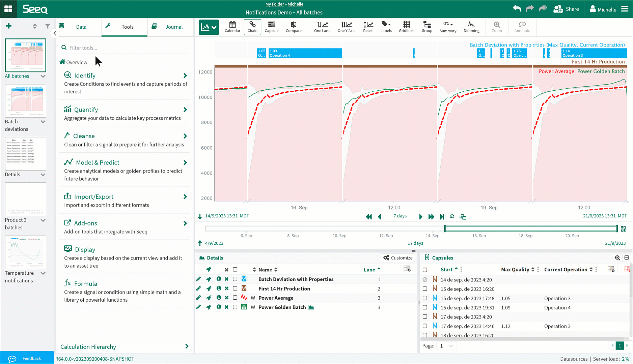Screen dimensions: 633x364
Task: Open the capsules Page number dropdown
Action: pos(446,346)
